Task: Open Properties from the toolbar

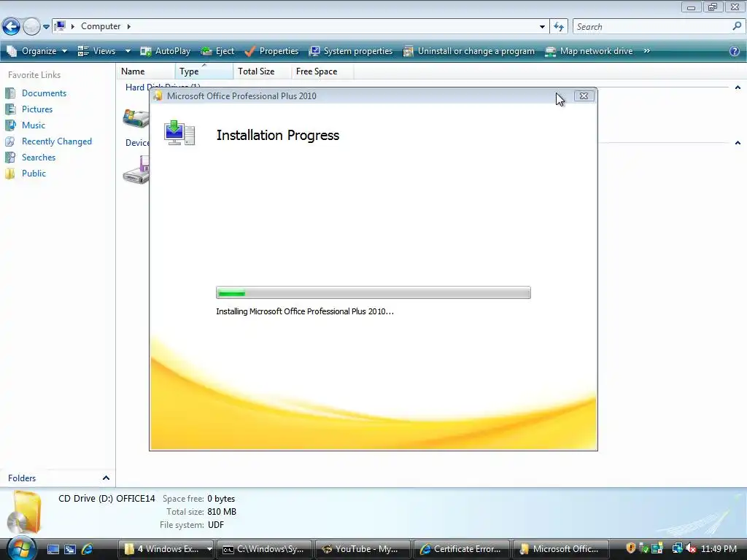Action: click(271, 51)
